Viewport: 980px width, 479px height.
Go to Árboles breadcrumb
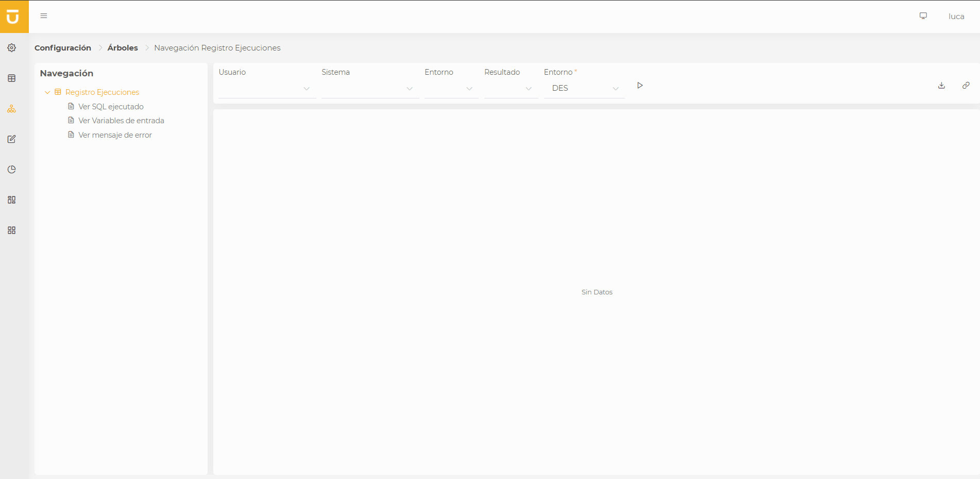[x=123, y=48]
